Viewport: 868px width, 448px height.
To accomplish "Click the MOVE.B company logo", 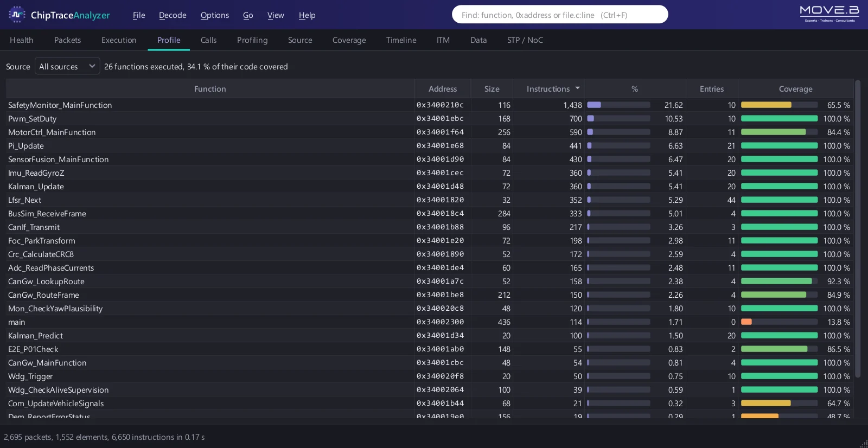I will click(829, 14).
